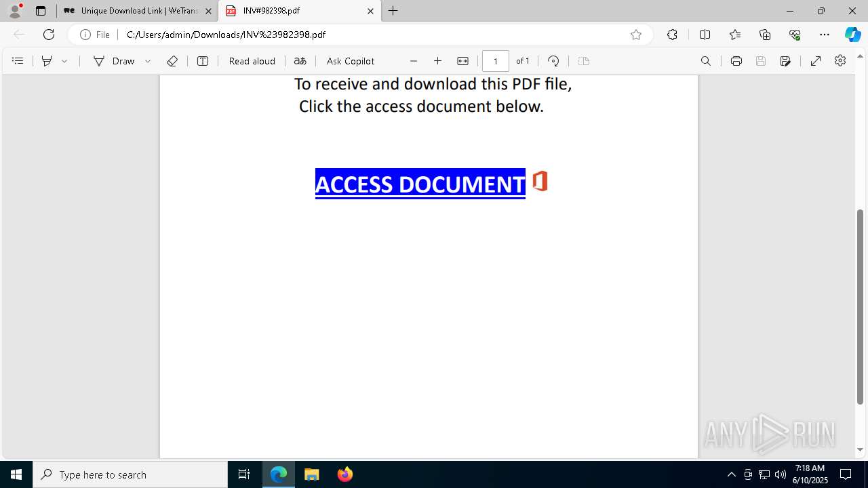The height and width of the screenshot is (488, 868).
Task: Select the Erase tool
Action: (172, 61)
